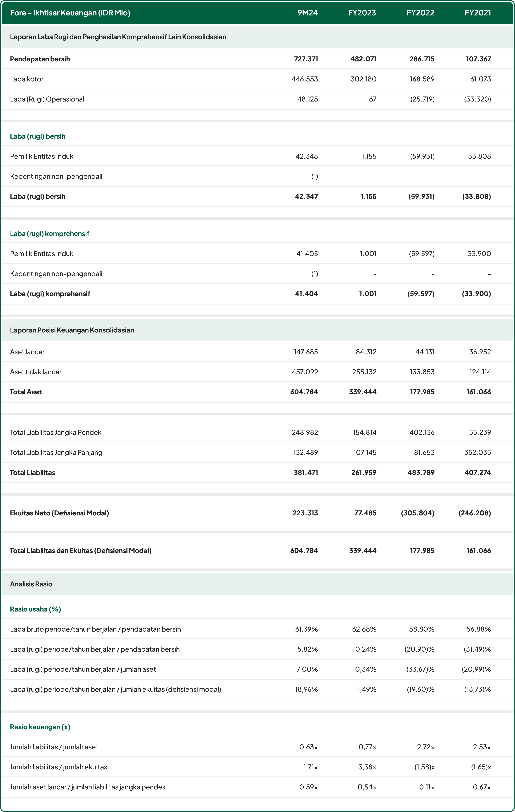The width and height of the screenshot is (515, 812).
Task: Click the value "41.405" in the table
Action: pos(307,254)
